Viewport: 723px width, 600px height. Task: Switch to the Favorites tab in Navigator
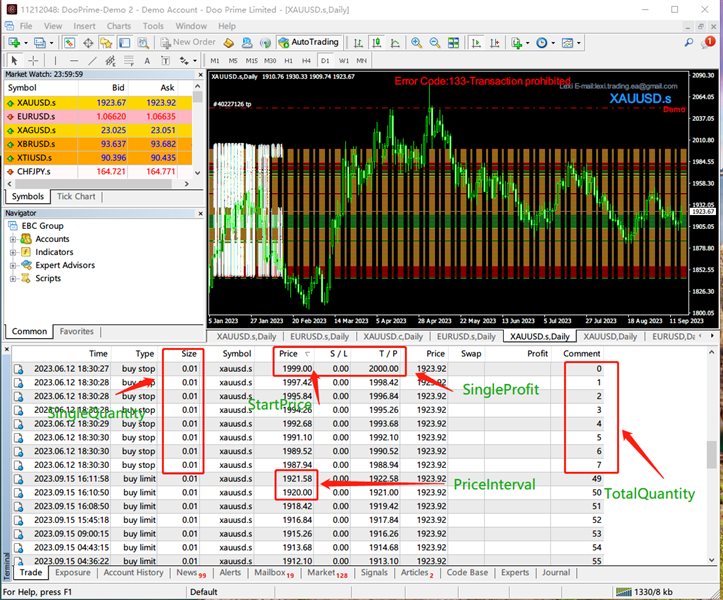tap(77, 332)
